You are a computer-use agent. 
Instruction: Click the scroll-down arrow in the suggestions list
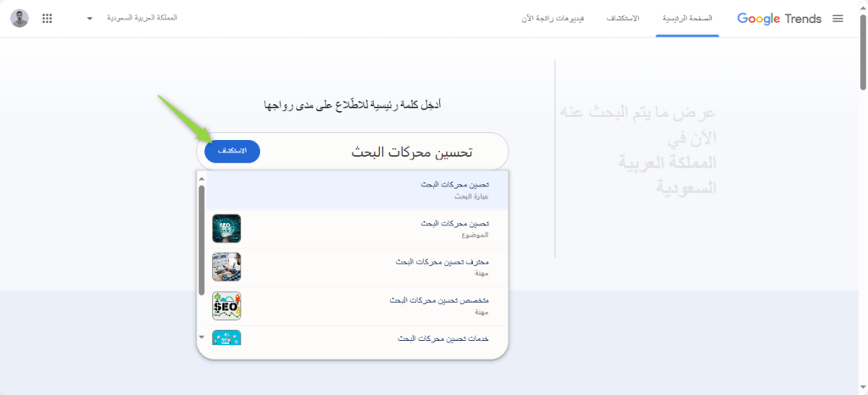202,337
